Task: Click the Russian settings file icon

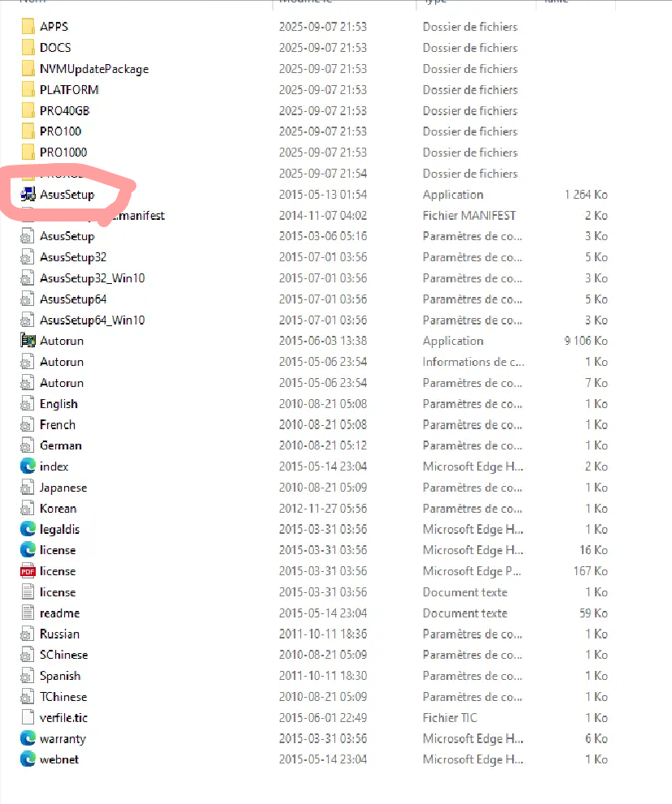Action: point(28,634)
